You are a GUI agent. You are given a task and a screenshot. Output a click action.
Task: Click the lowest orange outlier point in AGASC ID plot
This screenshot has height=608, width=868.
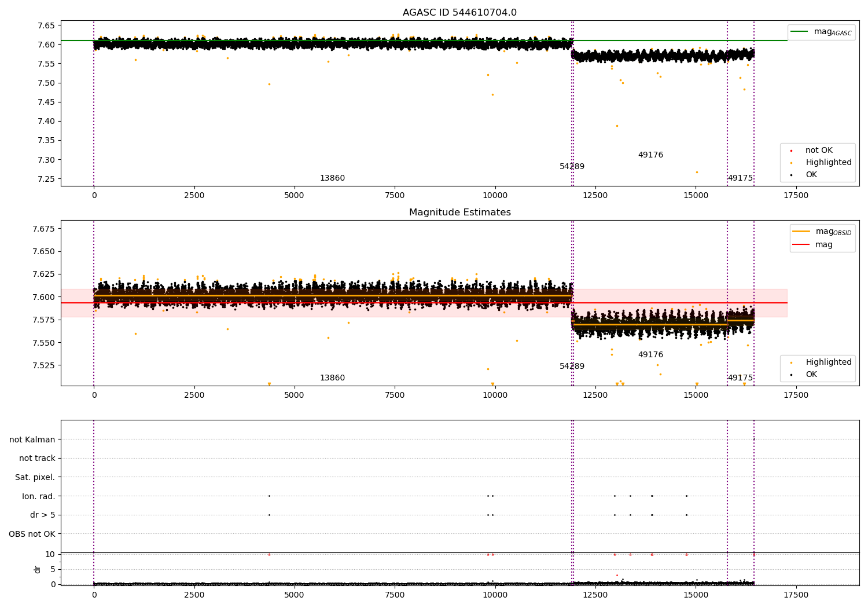click(697, 172)
